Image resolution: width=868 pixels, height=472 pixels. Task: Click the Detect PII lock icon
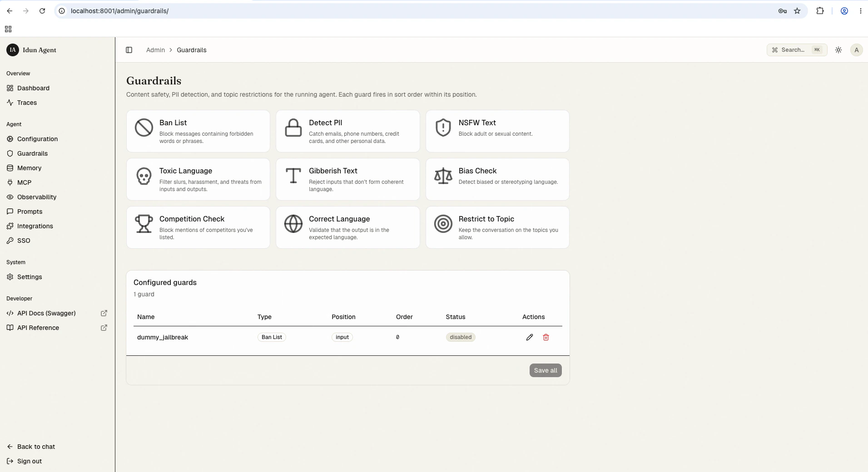point(293,128)
